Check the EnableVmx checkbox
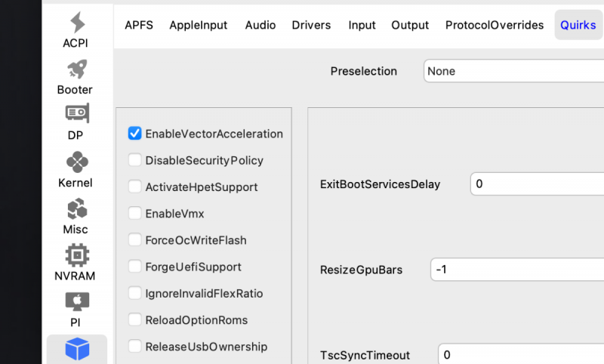 pos(135,214)
